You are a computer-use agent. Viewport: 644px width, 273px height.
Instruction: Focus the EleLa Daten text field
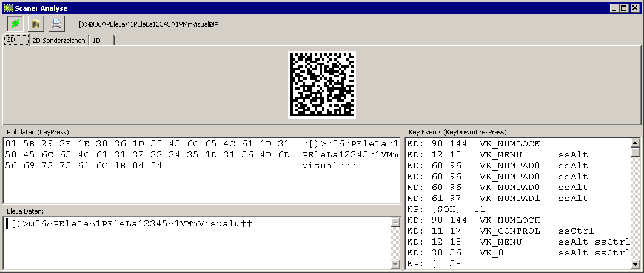(x=194, y=242)
